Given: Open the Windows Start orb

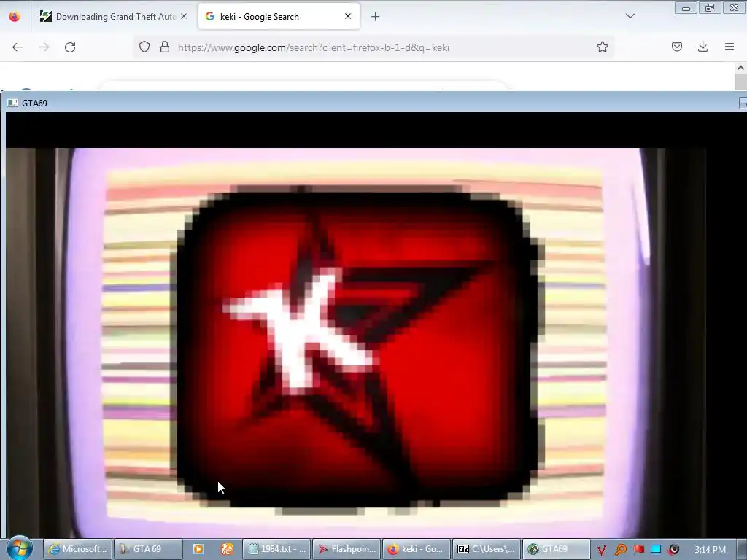Looking at the screenshot, I should pos(20,548).
